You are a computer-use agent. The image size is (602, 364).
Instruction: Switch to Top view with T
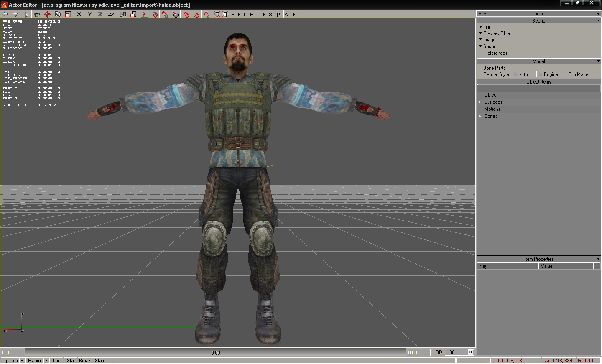(258, 14)
